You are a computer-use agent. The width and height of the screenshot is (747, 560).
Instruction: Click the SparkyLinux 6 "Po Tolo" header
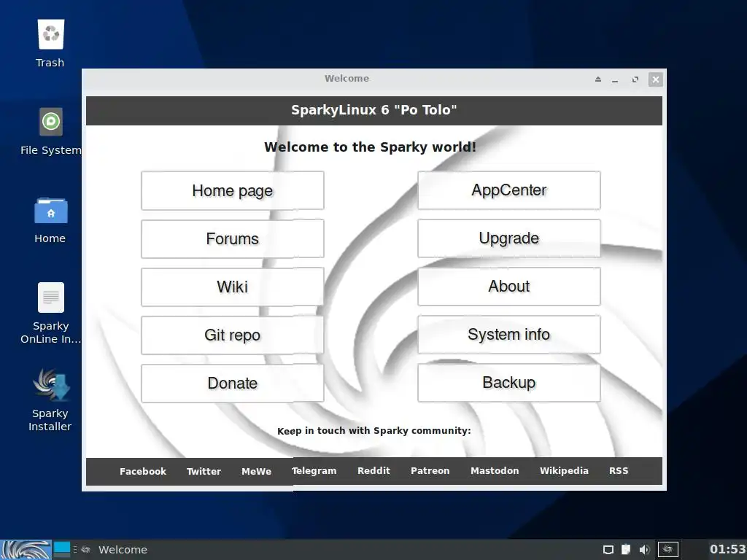[x=374, y=110]
